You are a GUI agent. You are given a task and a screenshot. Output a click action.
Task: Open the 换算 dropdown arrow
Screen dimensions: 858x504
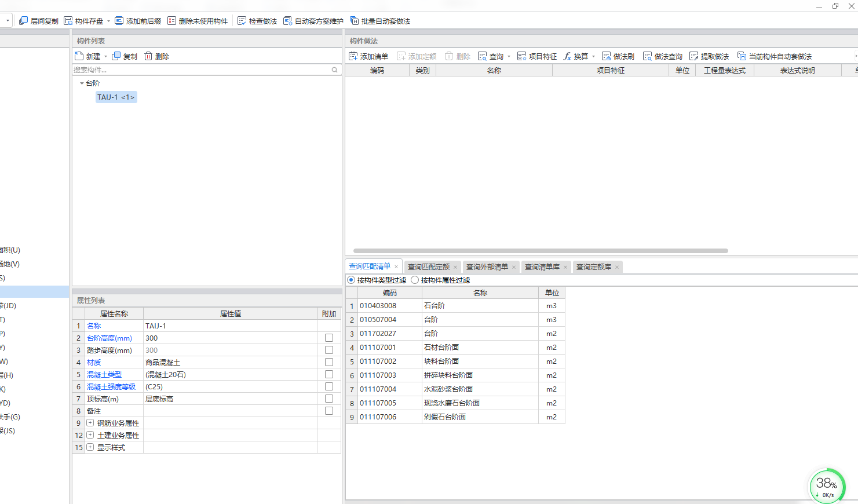tap(593, 57)
